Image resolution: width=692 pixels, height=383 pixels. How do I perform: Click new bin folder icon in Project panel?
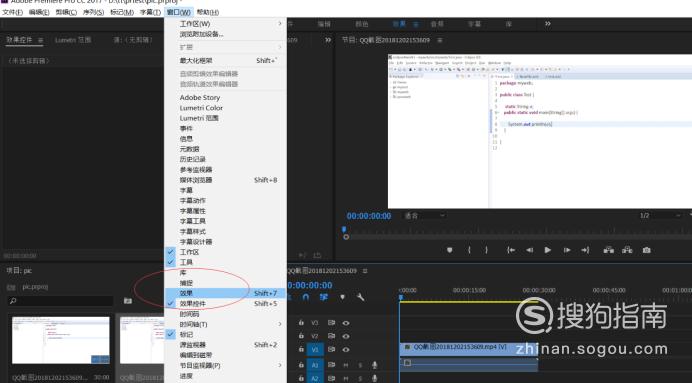click(128, 301)
